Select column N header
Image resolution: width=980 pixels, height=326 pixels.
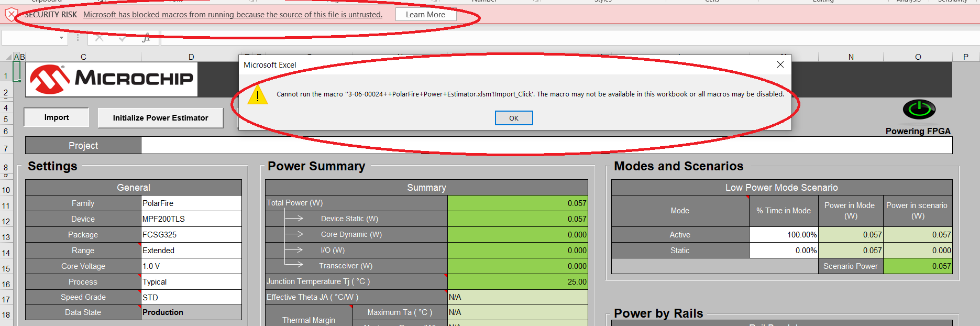(x=851, y=57)
